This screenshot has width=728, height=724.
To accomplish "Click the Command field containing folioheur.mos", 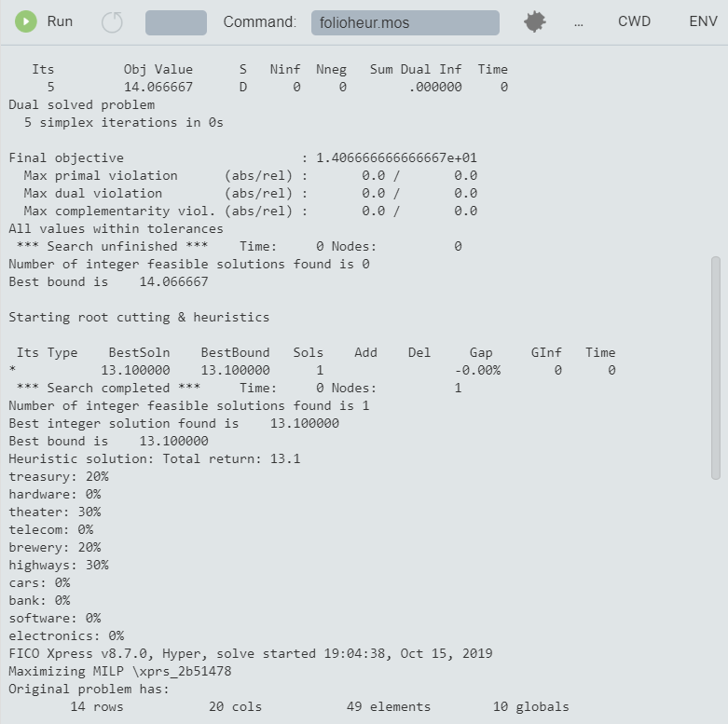I will click(405, 22).
